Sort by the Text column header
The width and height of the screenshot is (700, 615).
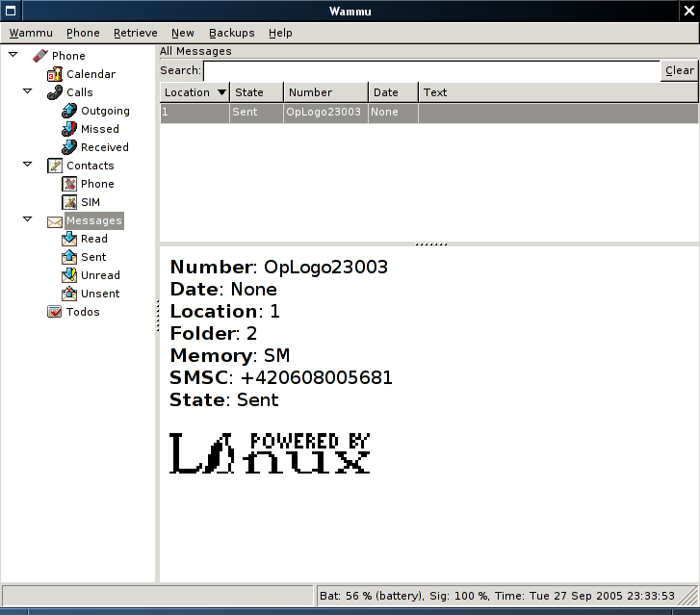[x=558, y=92]
